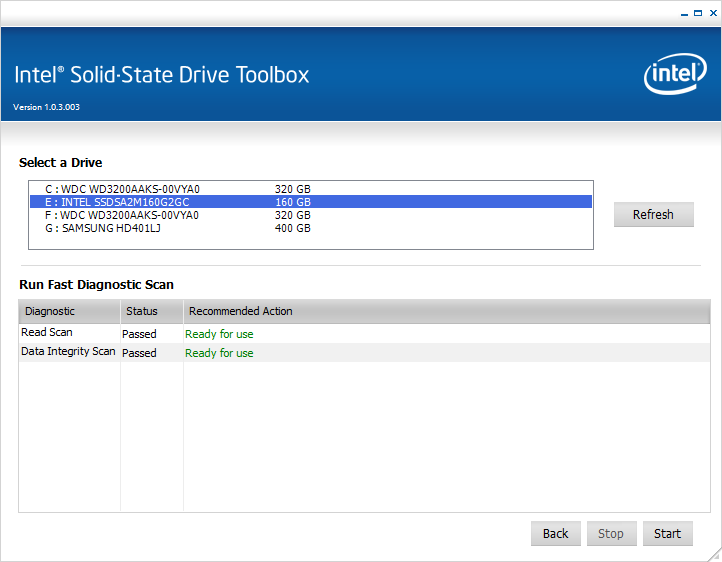Click the window resize grip corner
722x562 pixels.
(715, 555)
